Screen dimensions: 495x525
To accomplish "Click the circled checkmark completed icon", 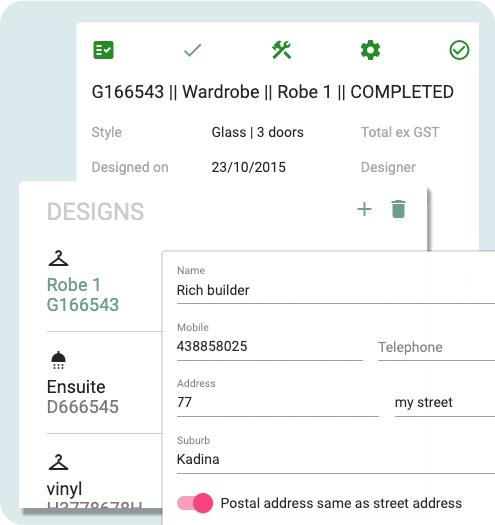I will coord(459,50).
